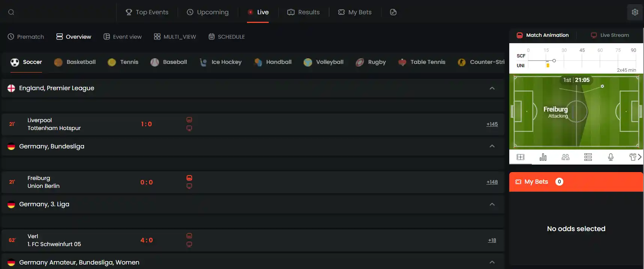The image size is (644, 269).
Task: Select the Tennis sport tab
Action: pos(123,62)
